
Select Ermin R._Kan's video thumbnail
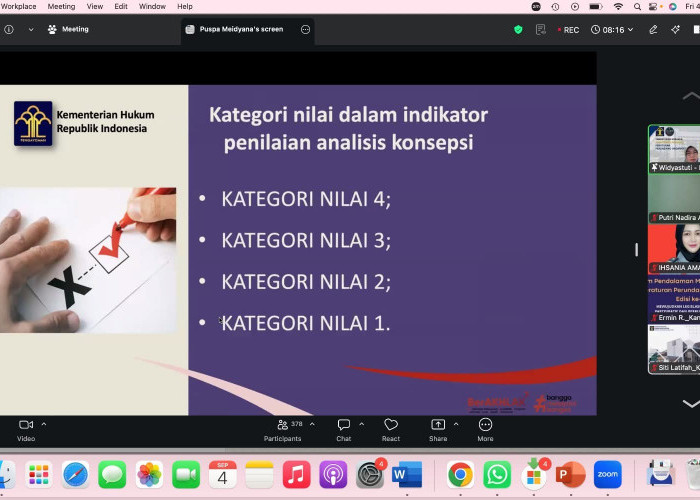point(674,299)
